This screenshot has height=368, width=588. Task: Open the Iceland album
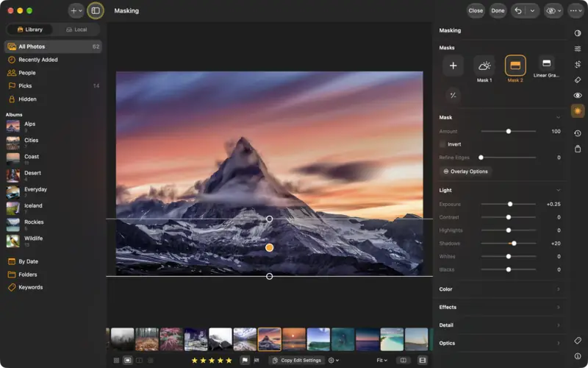[x=53, y=208]
